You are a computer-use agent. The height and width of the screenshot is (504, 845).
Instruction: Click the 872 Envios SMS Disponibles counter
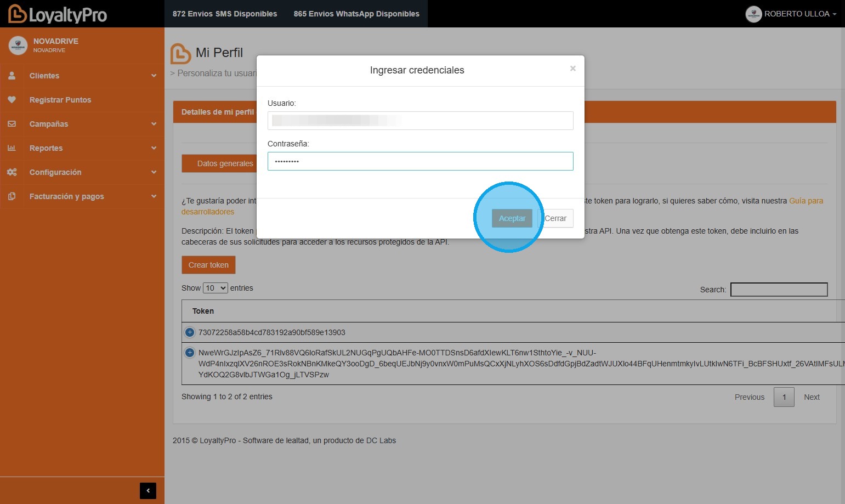point(225,14)
